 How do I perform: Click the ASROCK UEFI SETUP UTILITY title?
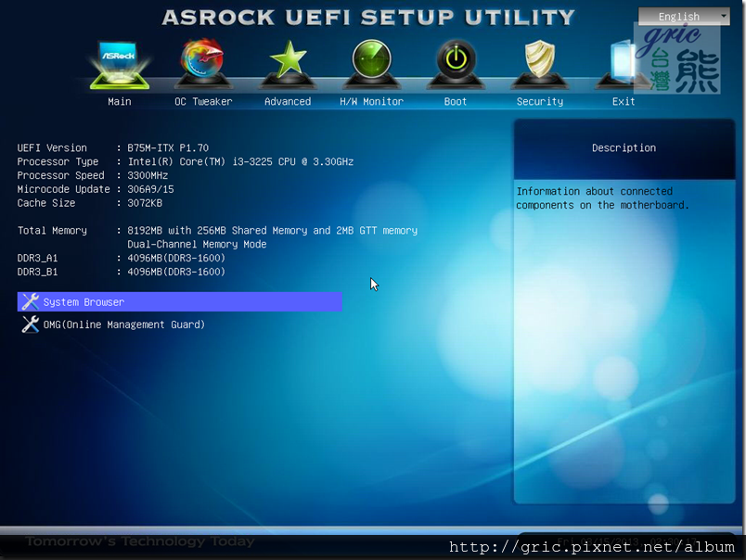[x=368, y=18]
